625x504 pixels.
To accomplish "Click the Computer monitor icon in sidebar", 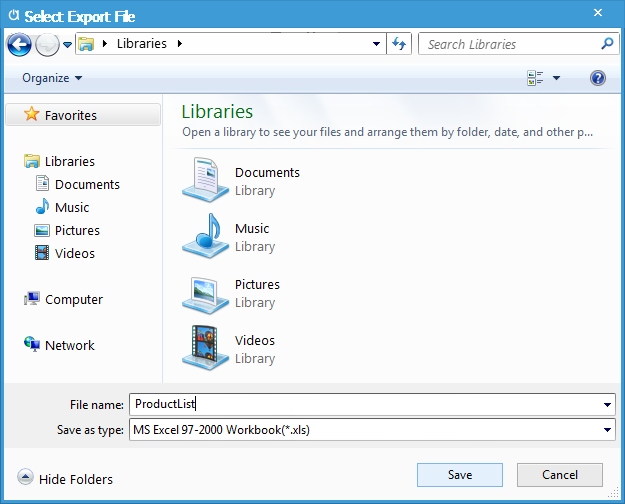I will point(32,299).
